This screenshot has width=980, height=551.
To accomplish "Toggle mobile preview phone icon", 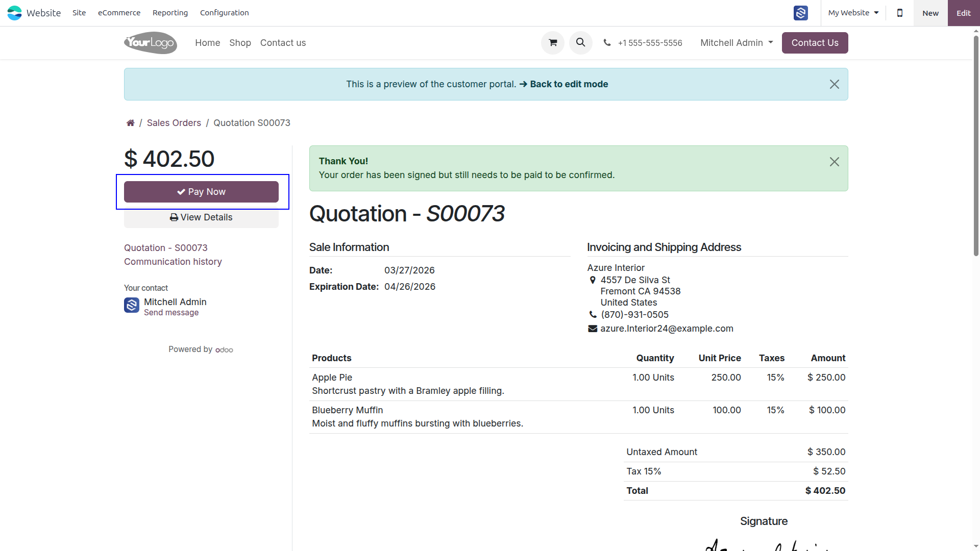I will (900, 13).
